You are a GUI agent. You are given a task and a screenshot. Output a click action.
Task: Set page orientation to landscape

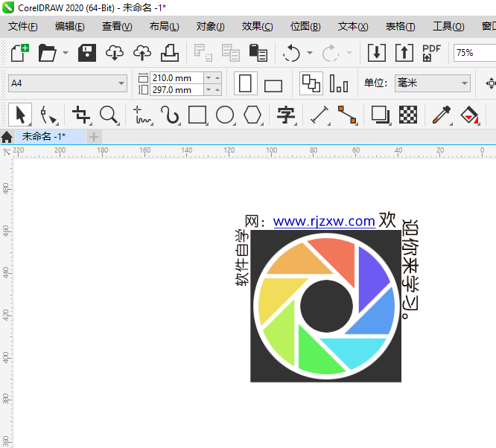(x=273, y=86)
